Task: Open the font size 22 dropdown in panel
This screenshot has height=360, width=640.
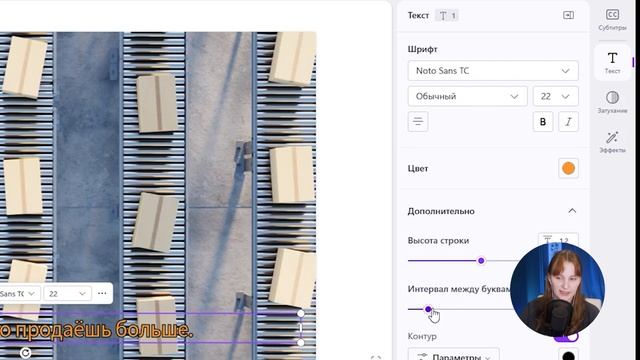Action: tap(556, 96)
